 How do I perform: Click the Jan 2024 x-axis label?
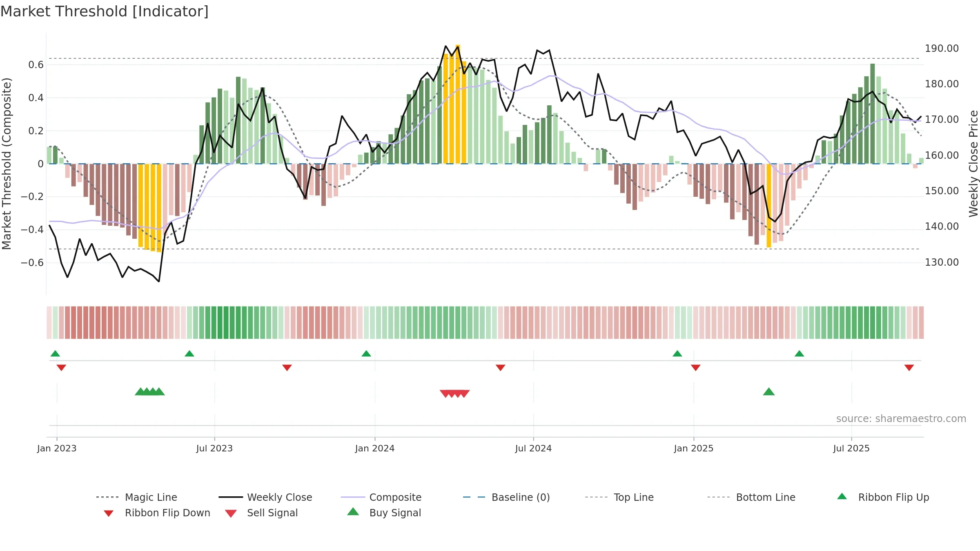[375, 449]
